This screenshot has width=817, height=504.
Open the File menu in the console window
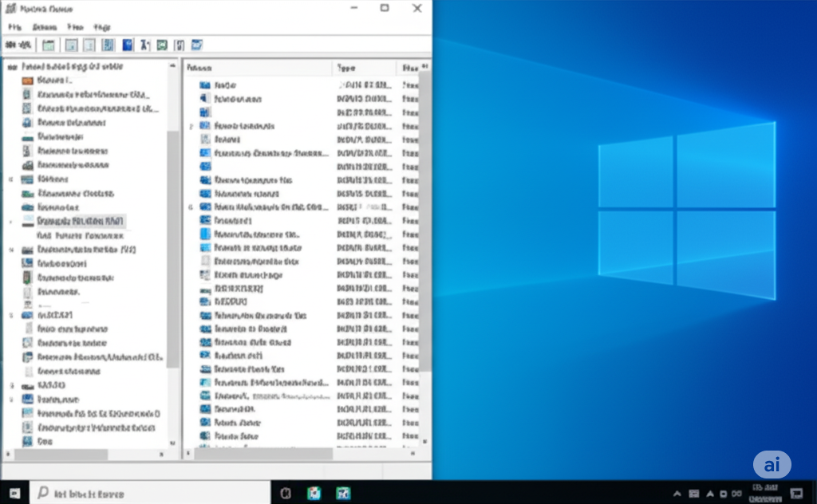(14, 27)
